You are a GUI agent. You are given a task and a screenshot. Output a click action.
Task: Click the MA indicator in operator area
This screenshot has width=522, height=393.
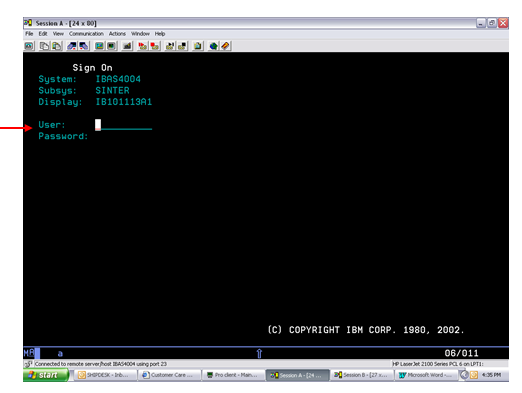tap(29, 353)
